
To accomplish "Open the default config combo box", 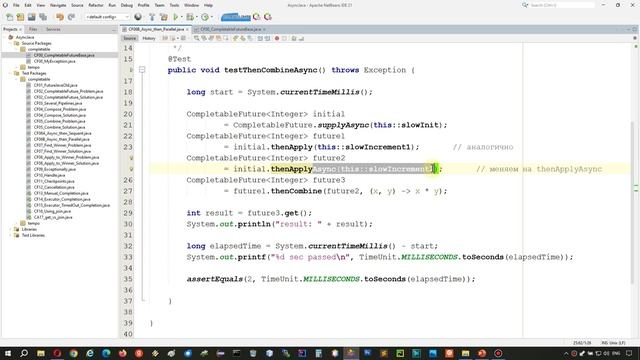I will click(x=107, y=17).
